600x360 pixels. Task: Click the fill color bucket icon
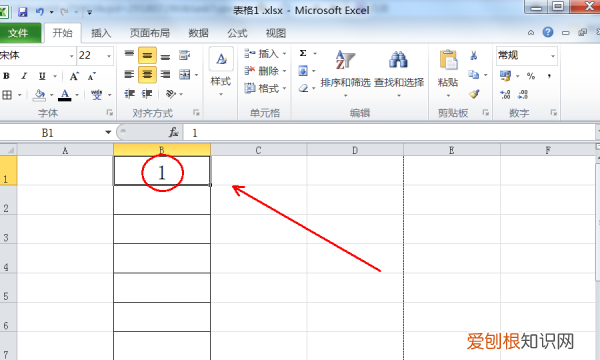(x=39, y=94)
